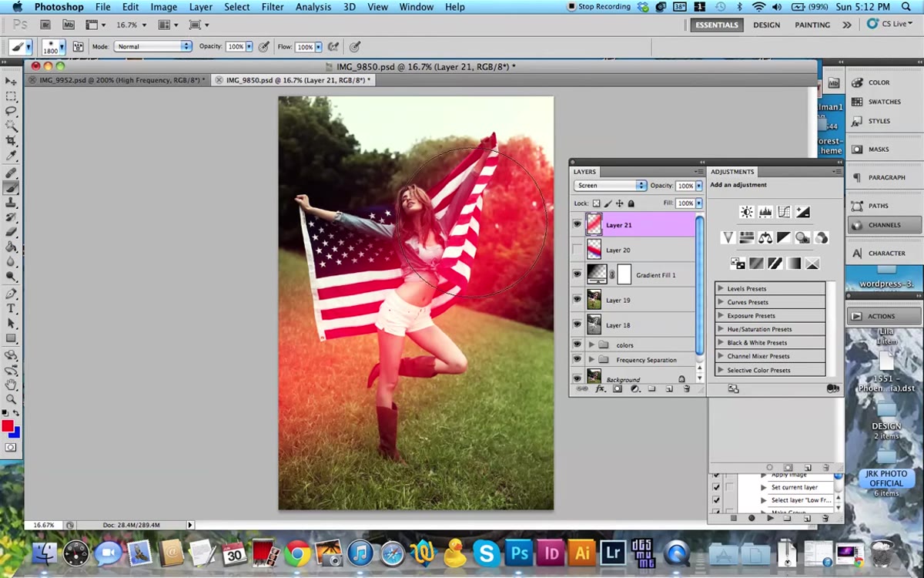Image resolution: width=924 pixels, height=578 pixels.
Task: Toggle visibility of Layer 18
Action: click(x=577, y=324)
